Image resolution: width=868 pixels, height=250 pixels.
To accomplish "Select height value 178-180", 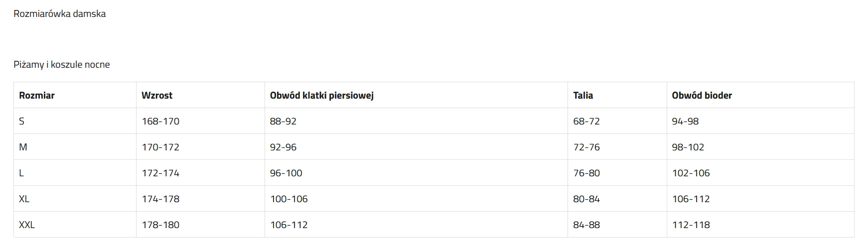I will [x=160, y=225].
